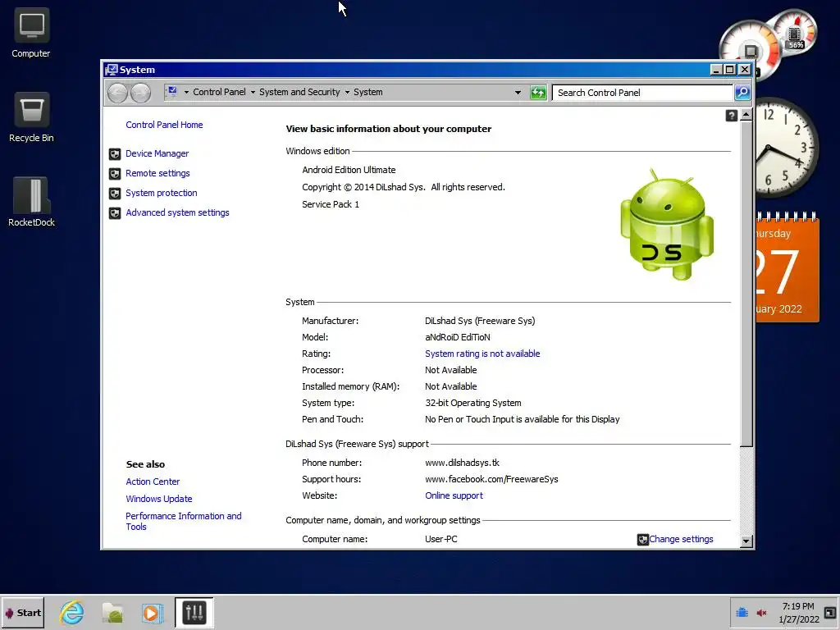This screenshot has width=840, height=630.
Task: Select Control Panel in the breadcrumb
Action: [219, 92]
